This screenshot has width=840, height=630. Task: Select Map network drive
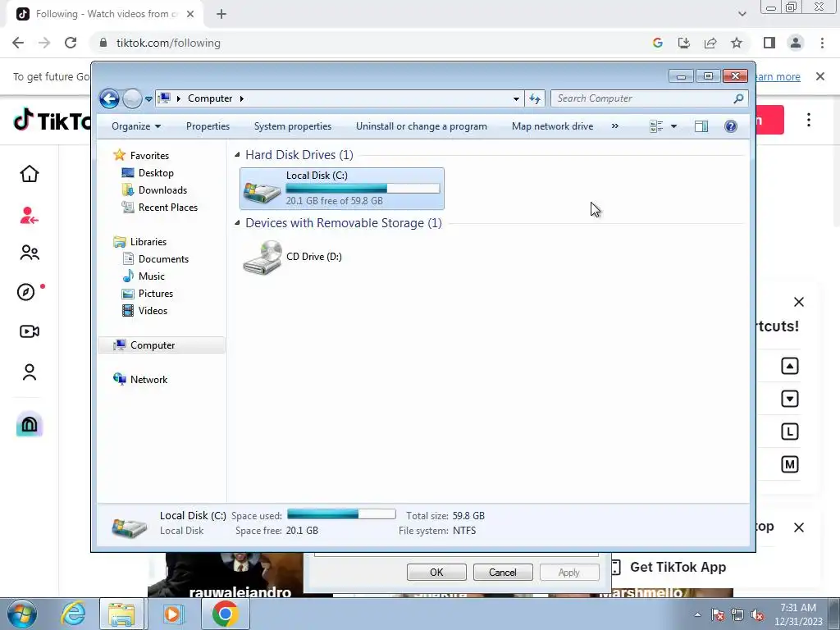pos(552,126)
